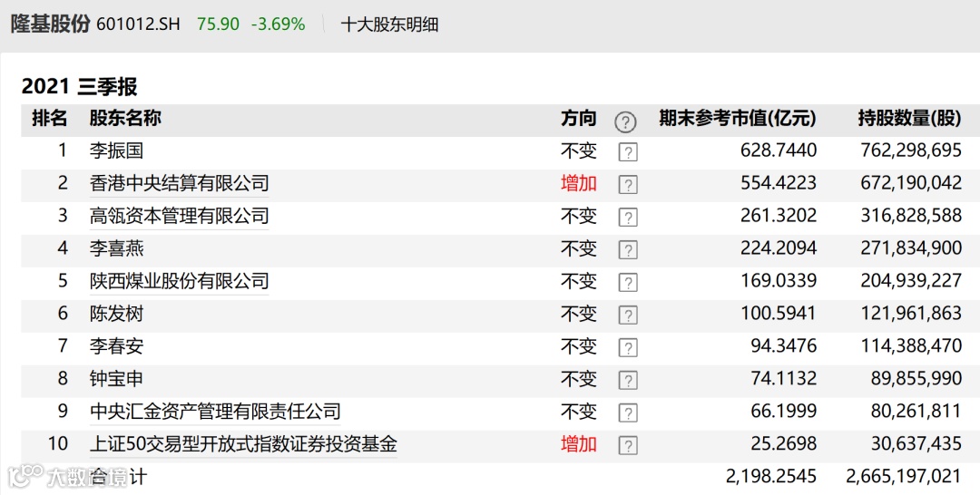The image size is (980, 495).
Task: Click market value 224.2094
Action: coord(779,248)
